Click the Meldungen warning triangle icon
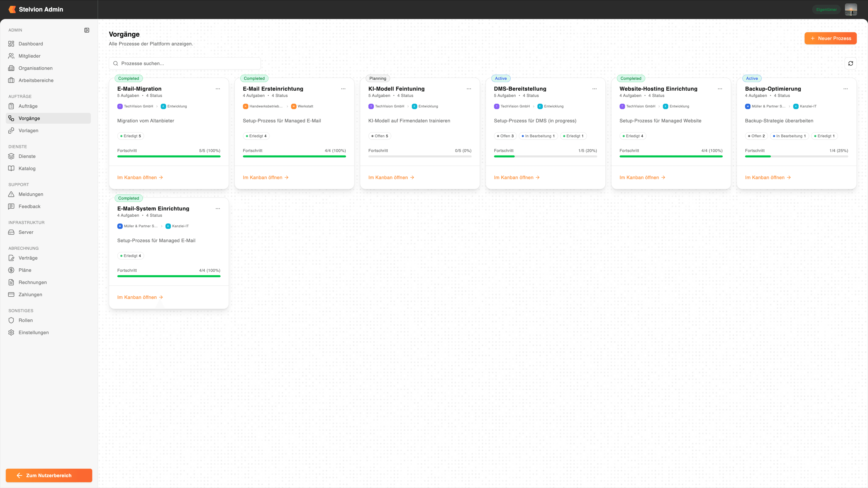The width and height of the screenshot is (868, 488). (11, 194)
